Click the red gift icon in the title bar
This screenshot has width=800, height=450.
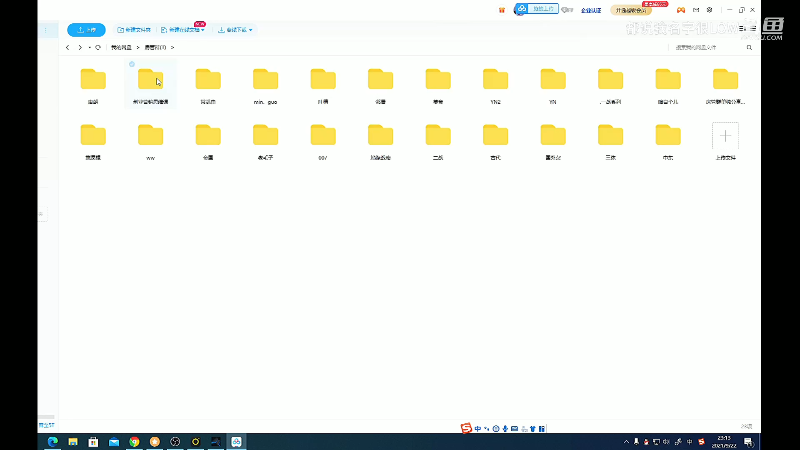[x=502, y=10]
